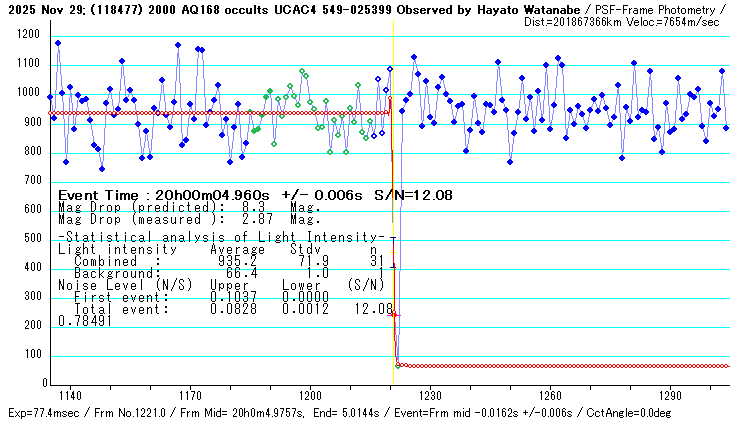The width and height of the screenshot is (740, 425).
Task: Click the x-axis tick label 1200
Action: (x=309, y=396)
